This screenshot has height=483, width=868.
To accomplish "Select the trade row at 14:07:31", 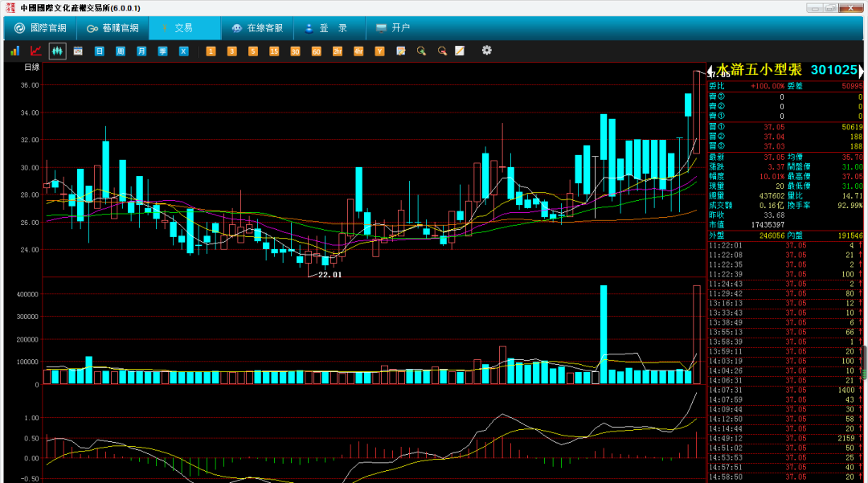I will point(785,390).
